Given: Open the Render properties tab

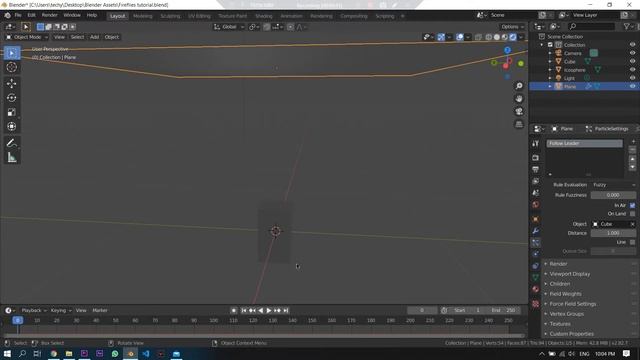Looking at the screenshot, I should click(x=536, y=158).
